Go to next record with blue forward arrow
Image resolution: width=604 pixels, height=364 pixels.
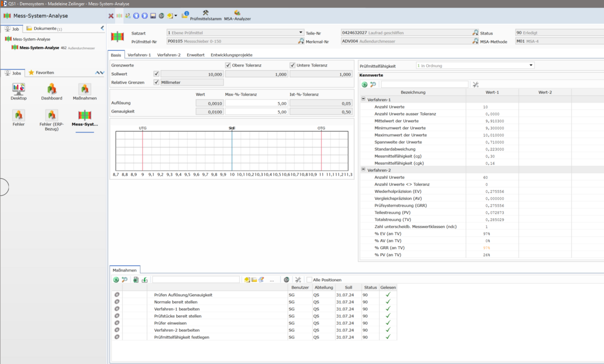tap(144, 16)
